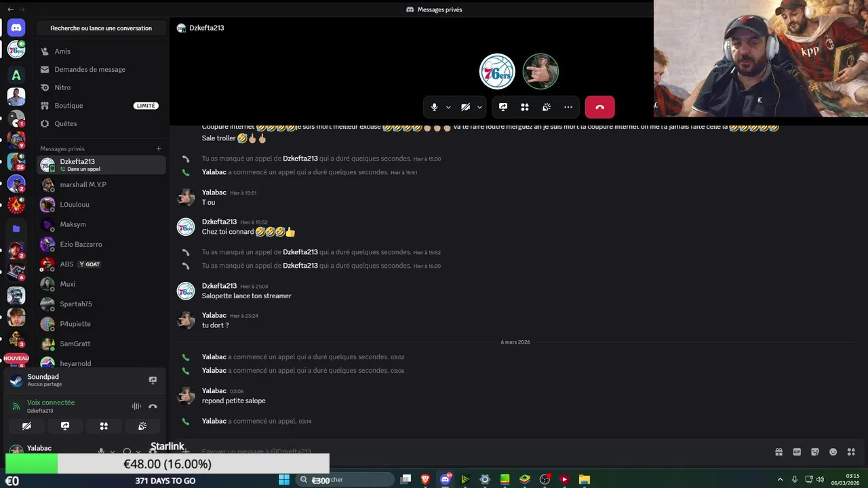Open the folder icon in server list
Viewport: 868px width, 488px height.
(16, 228)
